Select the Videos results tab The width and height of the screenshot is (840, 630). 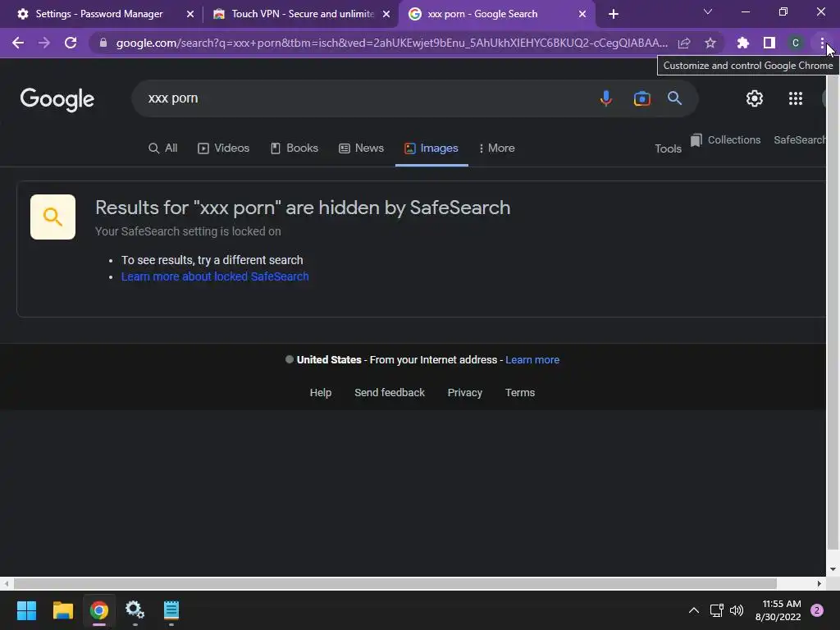click(x=223, y=148)
